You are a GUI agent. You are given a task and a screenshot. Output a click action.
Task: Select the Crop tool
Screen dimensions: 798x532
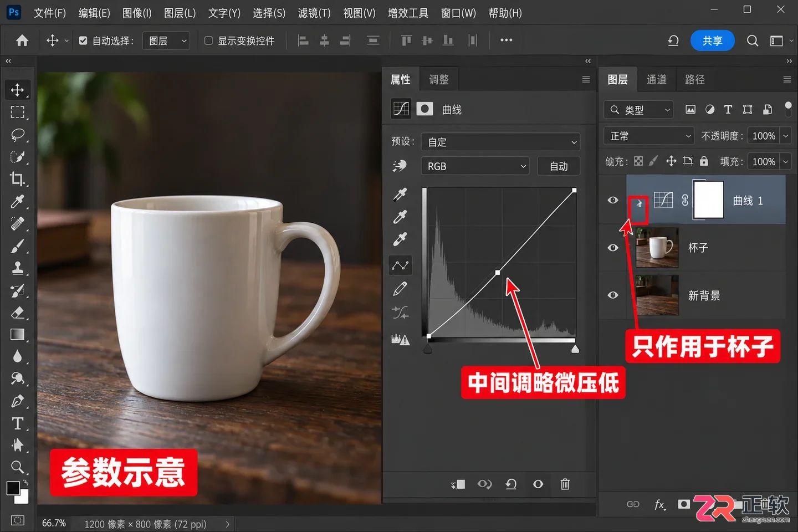click(x=17, y=179)
